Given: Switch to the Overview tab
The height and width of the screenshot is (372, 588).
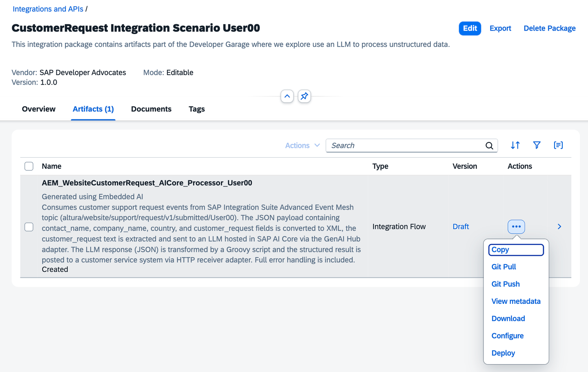Looking at the screenshot, I should 39,109.
